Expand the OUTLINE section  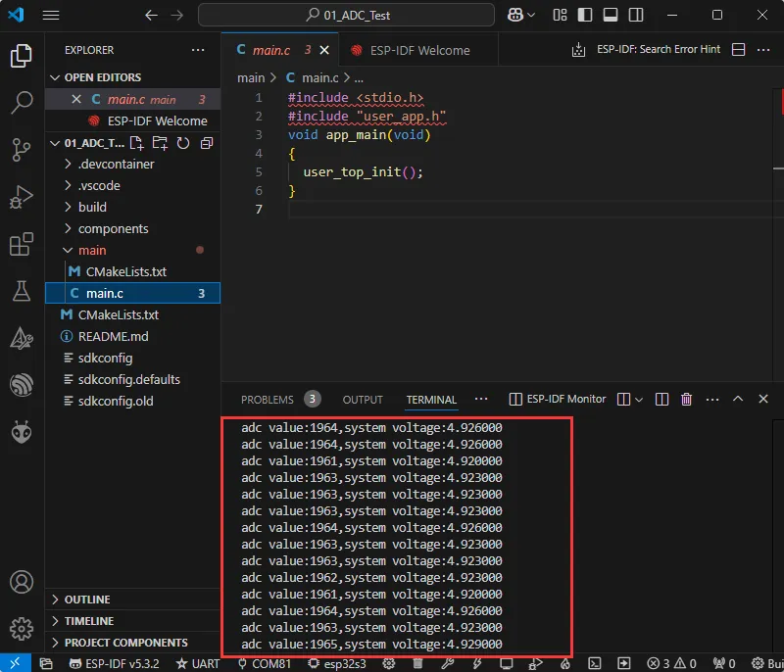tap(87, 600)
